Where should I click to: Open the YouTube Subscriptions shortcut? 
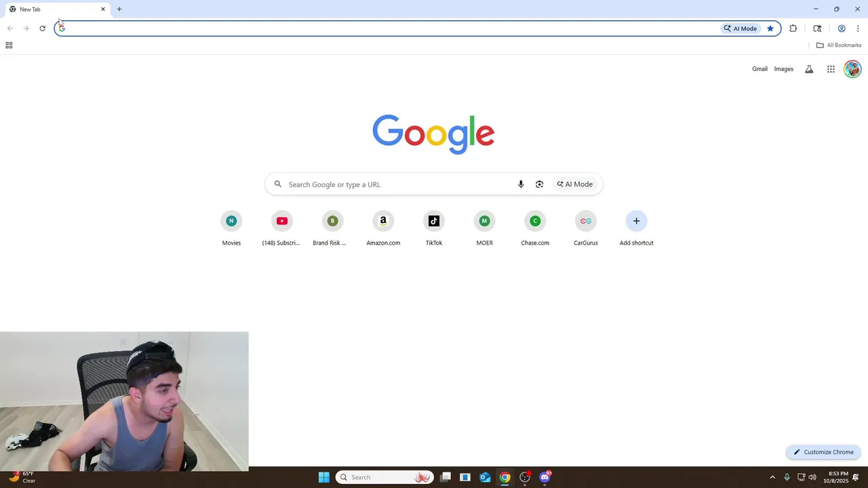tap(281, 228)
